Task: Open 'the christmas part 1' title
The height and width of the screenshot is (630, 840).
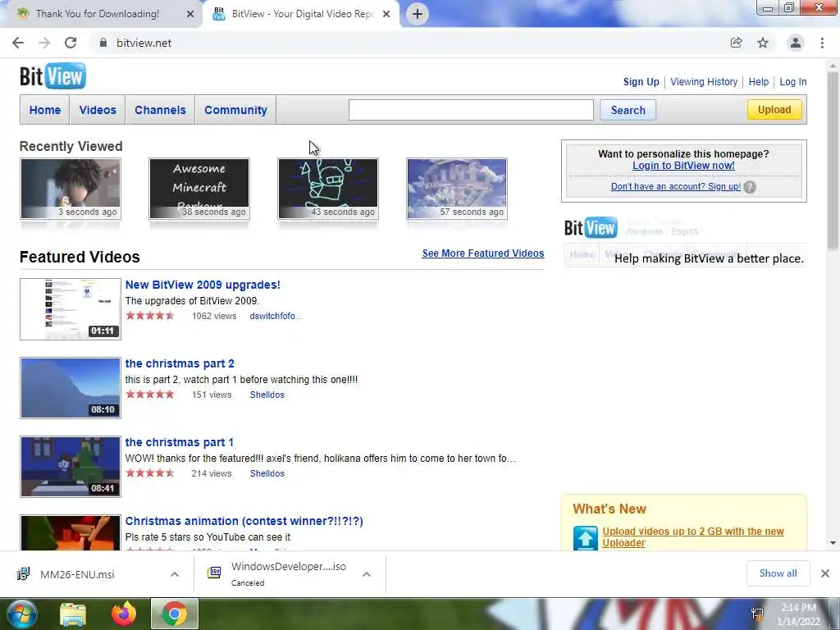Action: (180, 442)
